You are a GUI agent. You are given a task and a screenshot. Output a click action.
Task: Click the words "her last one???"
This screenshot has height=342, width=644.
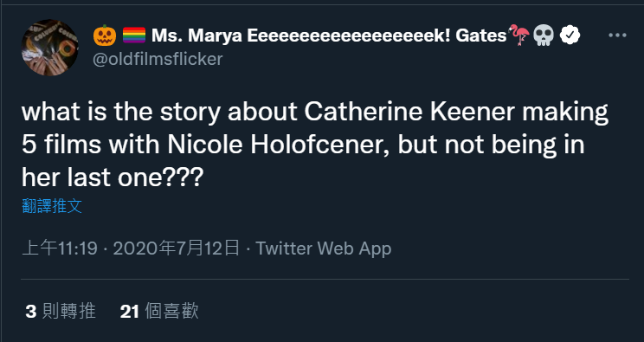113,177
